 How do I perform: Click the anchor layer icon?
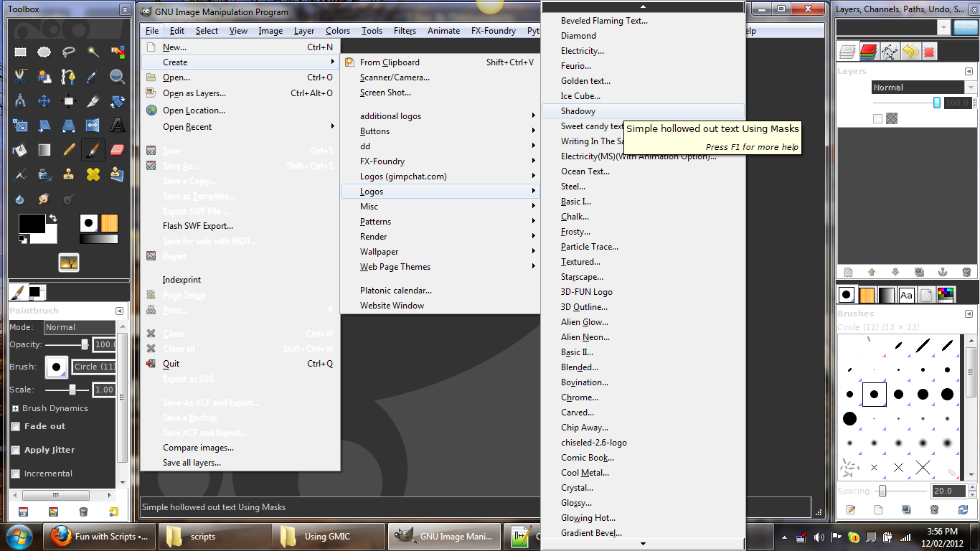tap(943, 272)
